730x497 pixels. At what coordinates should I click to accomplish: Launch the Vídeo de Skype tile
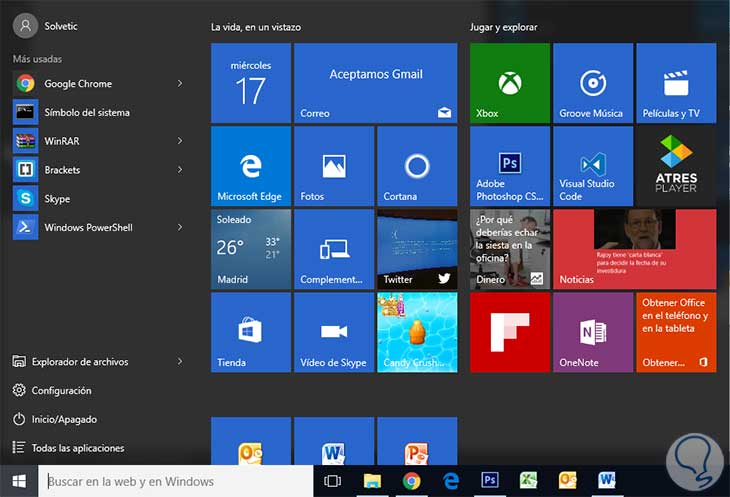pyautogui.click(x=334, y=332)
